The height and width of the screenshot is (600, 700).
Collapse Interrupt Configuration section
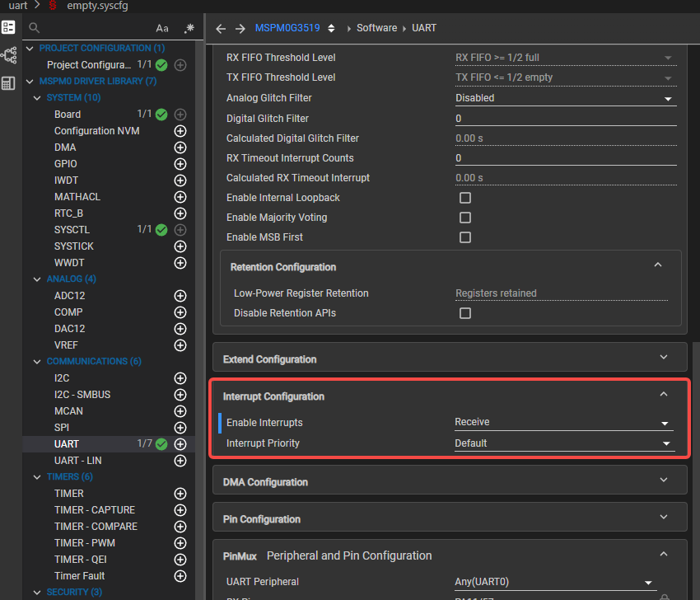664,394
